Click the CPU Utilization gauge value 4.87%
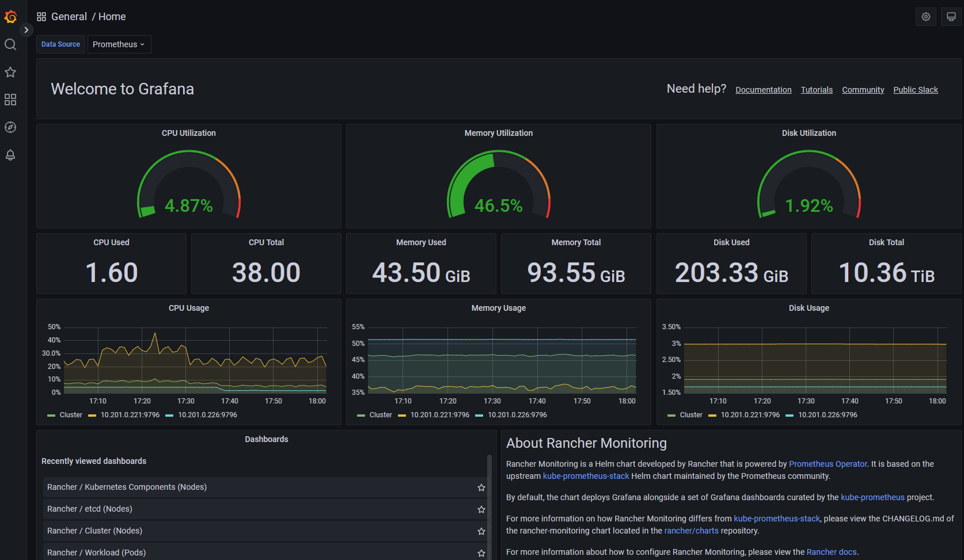Screen dimensions: 964x560 pos(189,205)
